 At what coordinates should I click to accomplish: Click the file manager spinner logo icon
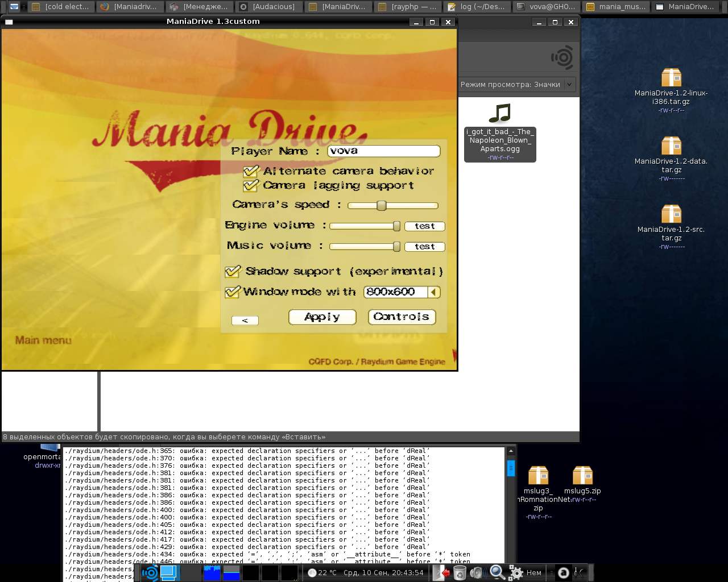[x=562, y=57]
